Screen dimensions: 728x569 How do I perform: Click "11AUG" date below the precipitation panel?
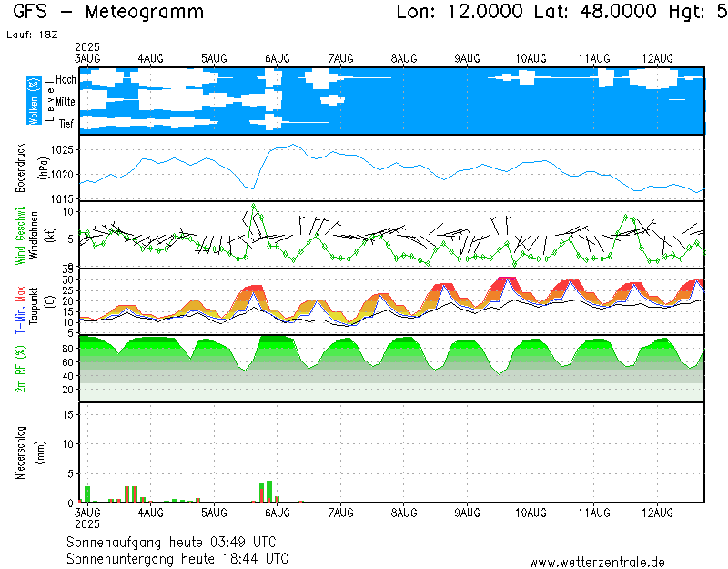(x=594, y=513)
